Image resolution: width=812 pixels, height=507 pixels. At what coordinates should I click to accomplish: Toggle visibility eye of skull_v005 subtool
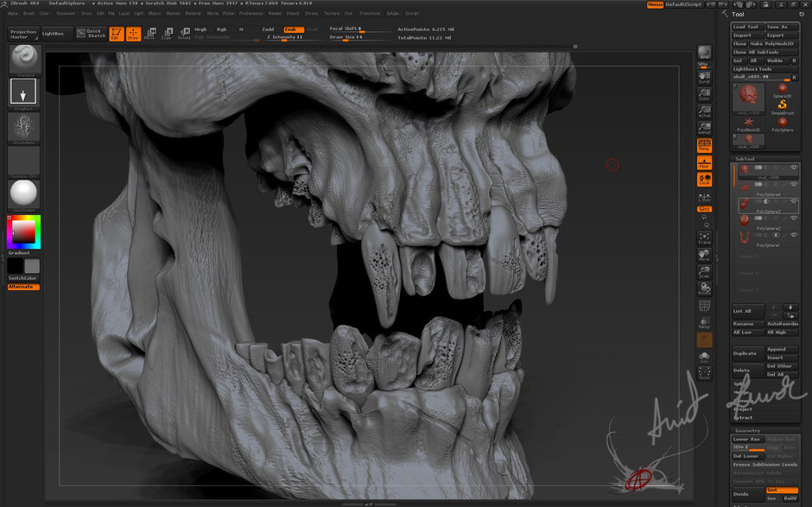click(x=794, y=168)
